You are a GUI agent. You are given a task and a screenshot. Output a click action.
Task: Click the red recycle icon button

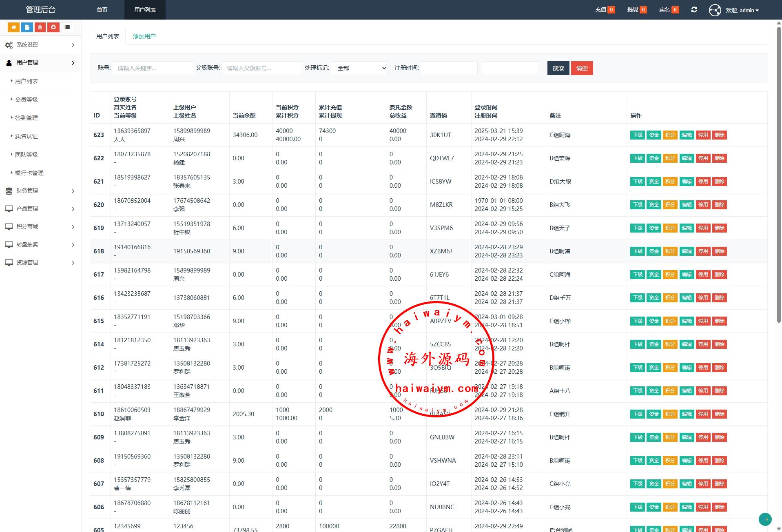pyautogui.click(x=53, y=27)
